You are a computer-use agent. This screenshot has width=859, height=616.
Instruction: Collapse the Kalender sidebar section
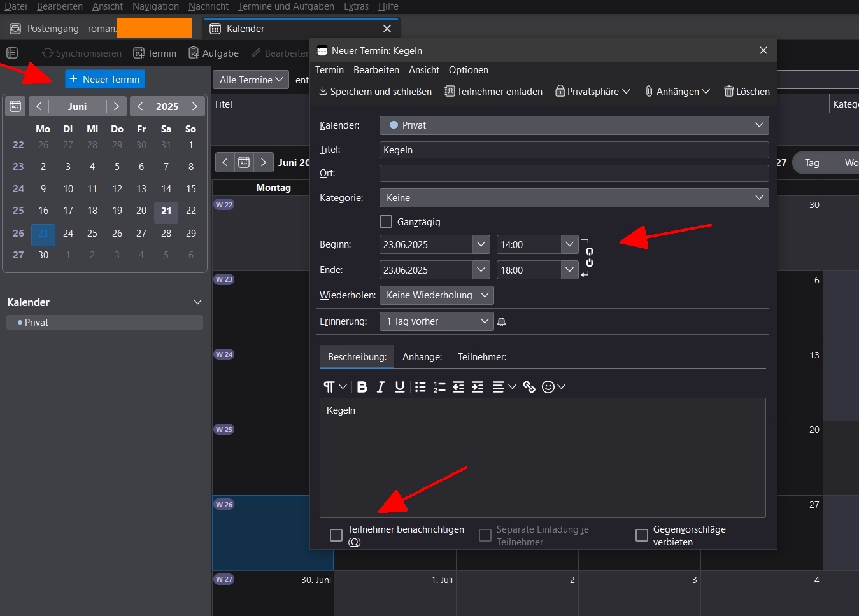coord(197,302)
